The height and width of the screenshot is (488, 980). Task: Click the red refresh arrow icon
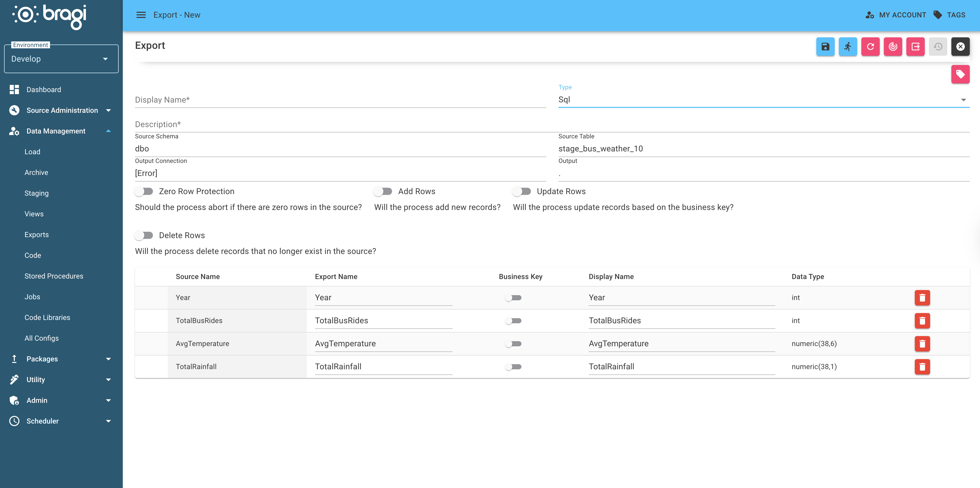coord(870,46)
